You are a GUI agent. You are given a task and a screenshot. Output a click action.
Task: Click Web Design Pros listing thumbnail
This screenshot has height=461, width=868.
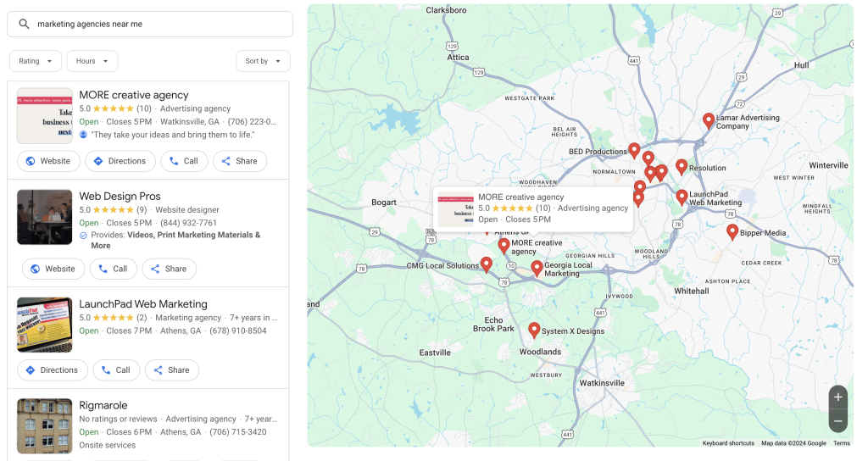coord(45,217)
